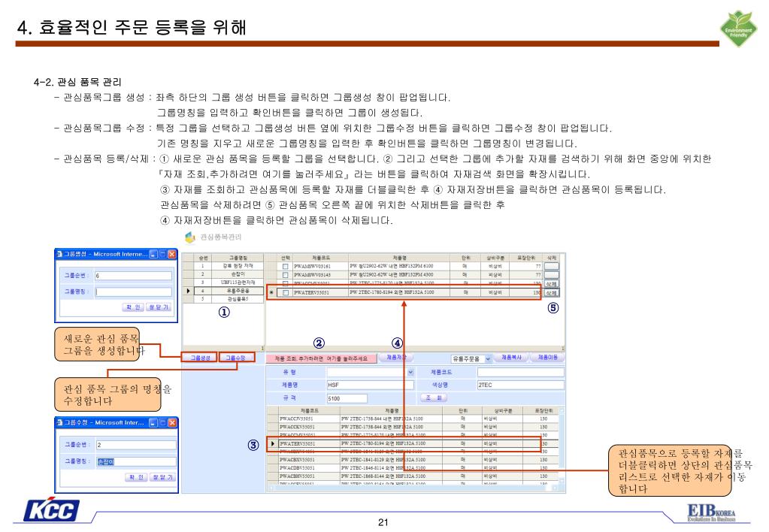Select group row 관심품목5
Viewport: 769px width, 532px height.
click(x=223, y=298)
